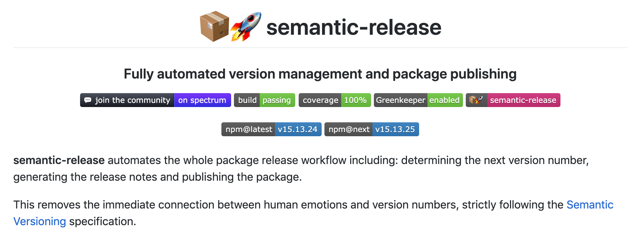Click the rocket emoji beside the title
Screen dimensions: 644x237
[x=246, y=27]
